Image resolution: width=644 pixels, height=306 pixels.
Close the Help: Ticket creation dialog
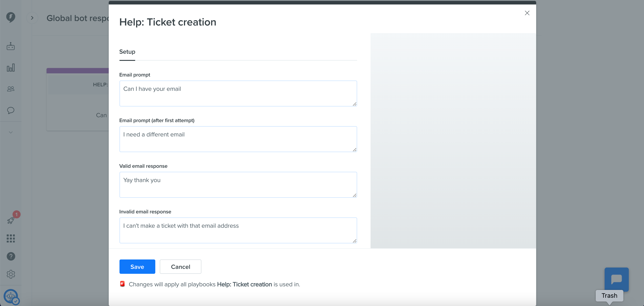pyautogui.click(x=527, y=13)
